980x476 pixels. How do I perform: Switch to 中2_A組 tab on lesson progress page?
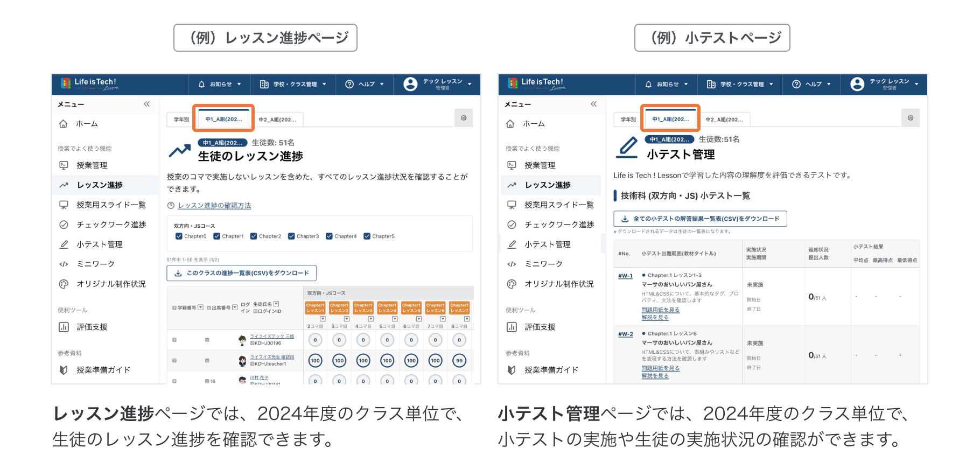click(x=277, y=120)
